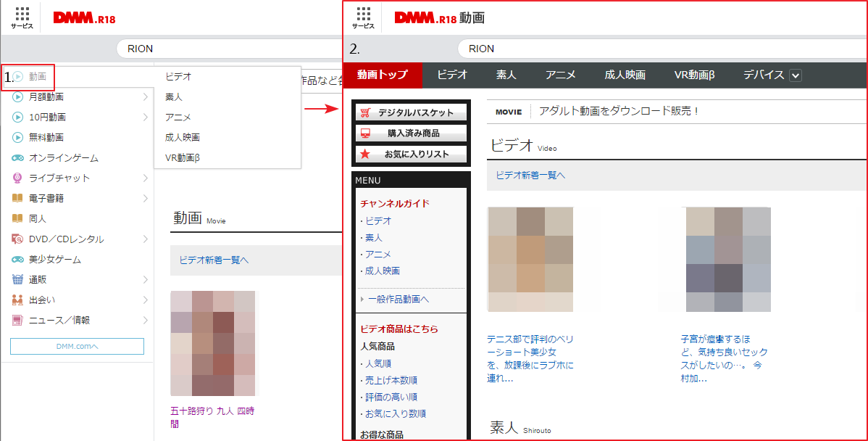This screenshot has width=868, height=441.
Task: Open the 購入済み商品 button
Action: pos(412,133)
